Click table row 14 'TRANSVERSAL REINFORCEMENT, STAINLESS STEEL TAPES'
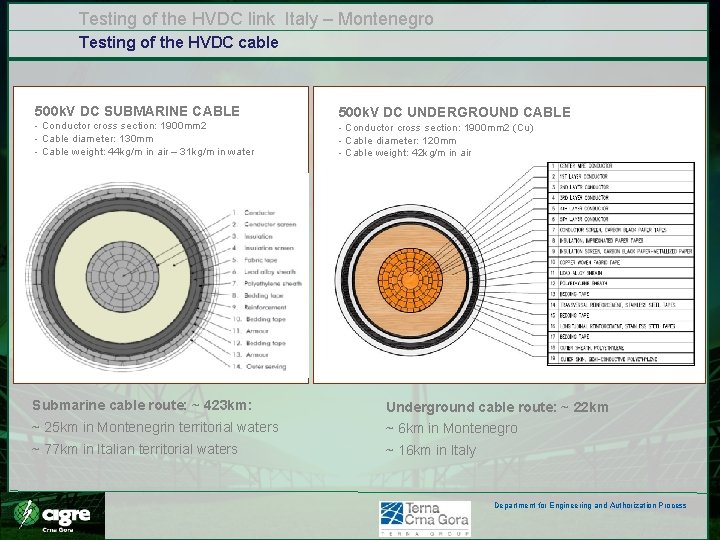This screenshot has width=720, height=540. [x=621, y=305]
